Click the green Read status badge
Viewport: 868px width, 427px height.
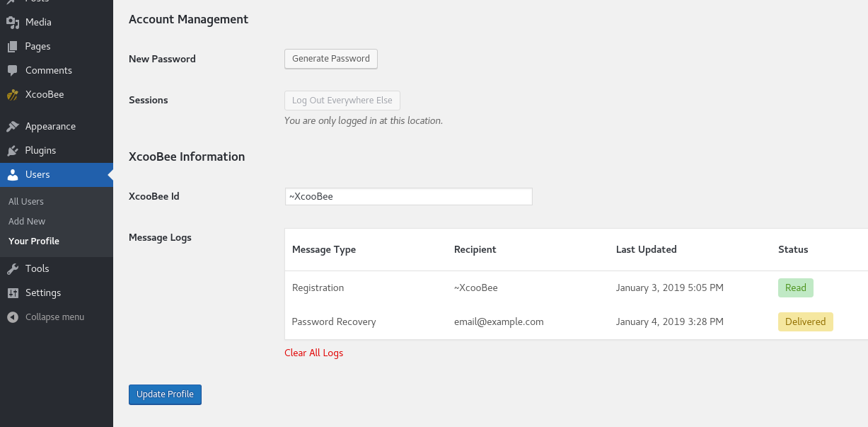(x=795, y=287)
